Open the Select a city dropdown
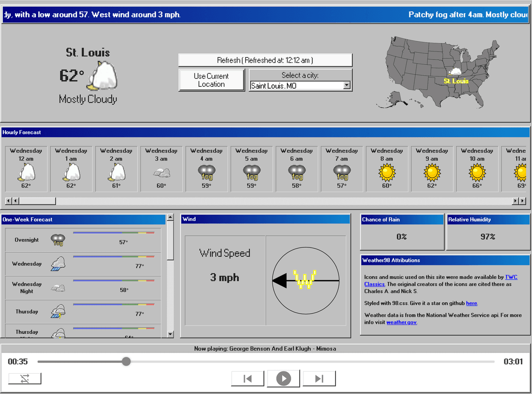Viewport: 532px width, 394px height. pos(346,85)
